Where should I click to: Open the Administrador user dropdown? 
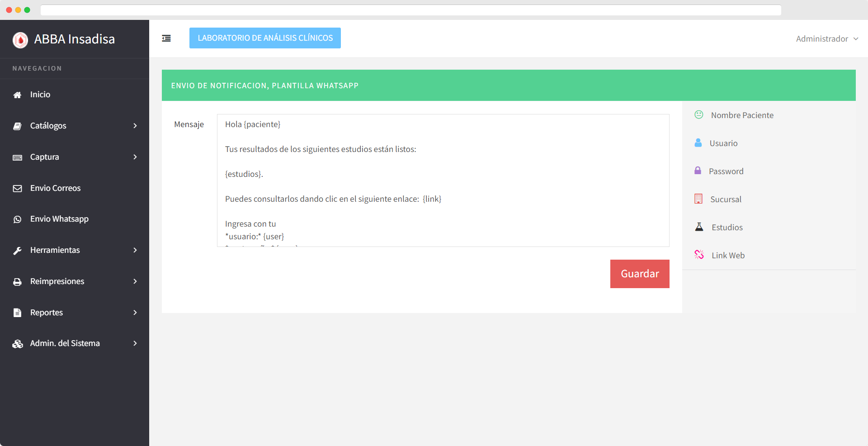tap(827, 39)
